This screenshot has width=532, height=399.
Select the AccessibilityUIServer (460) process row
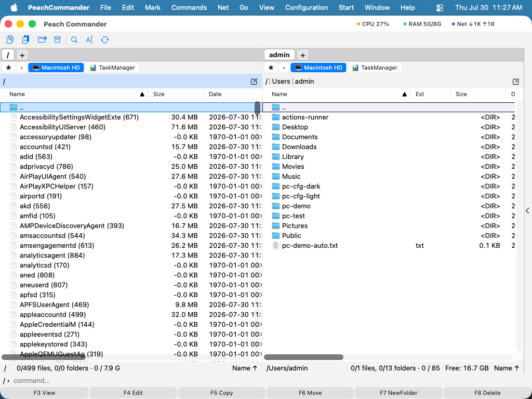coord(130,127)
